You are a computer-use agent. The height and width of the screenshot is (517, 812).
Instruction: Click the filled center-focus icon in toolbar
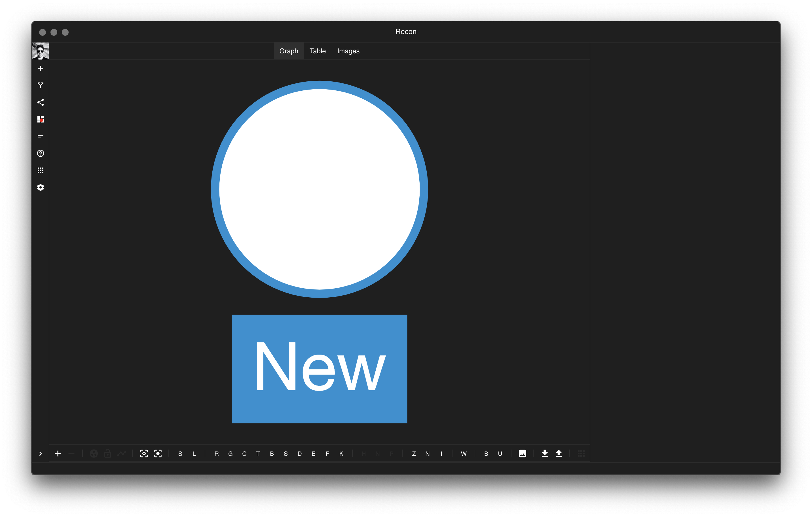click(x=158, y=454)
